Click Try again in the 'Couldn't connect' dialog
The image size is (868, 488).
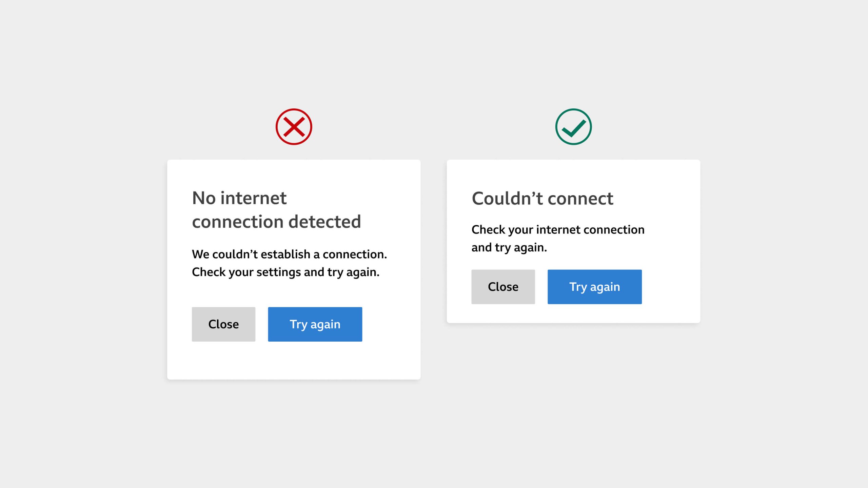594,286
